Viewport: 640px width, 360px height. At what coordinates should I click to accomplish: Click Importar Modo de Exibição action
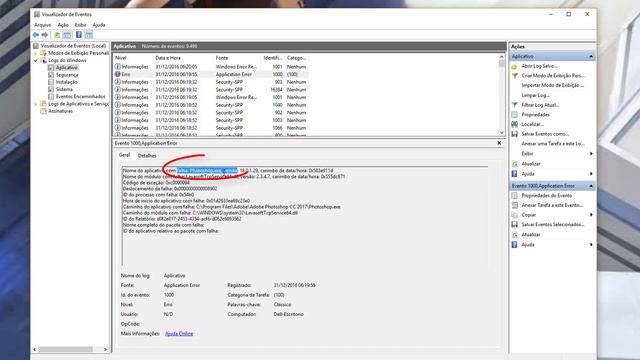[x=552, y=85]
